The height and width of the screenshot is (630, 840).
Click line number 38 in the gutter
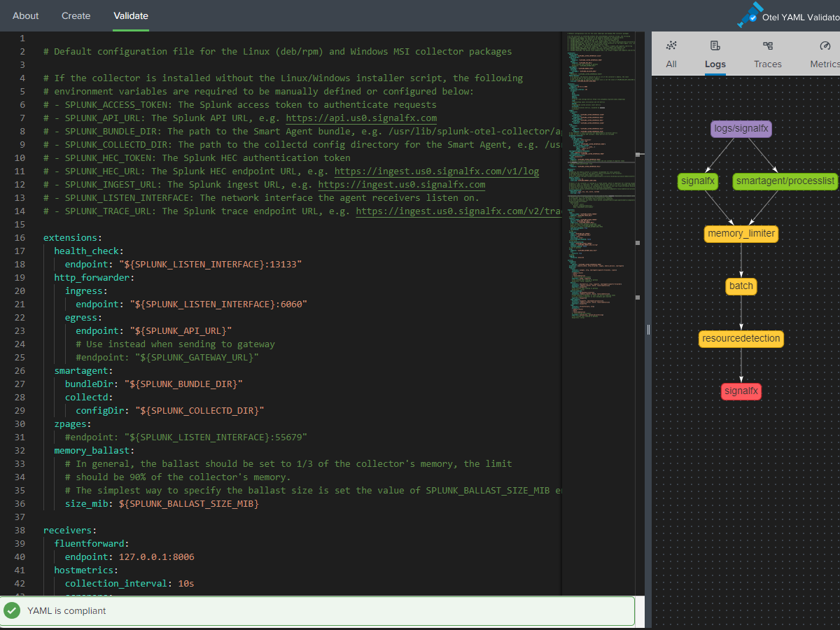point(20,531)
